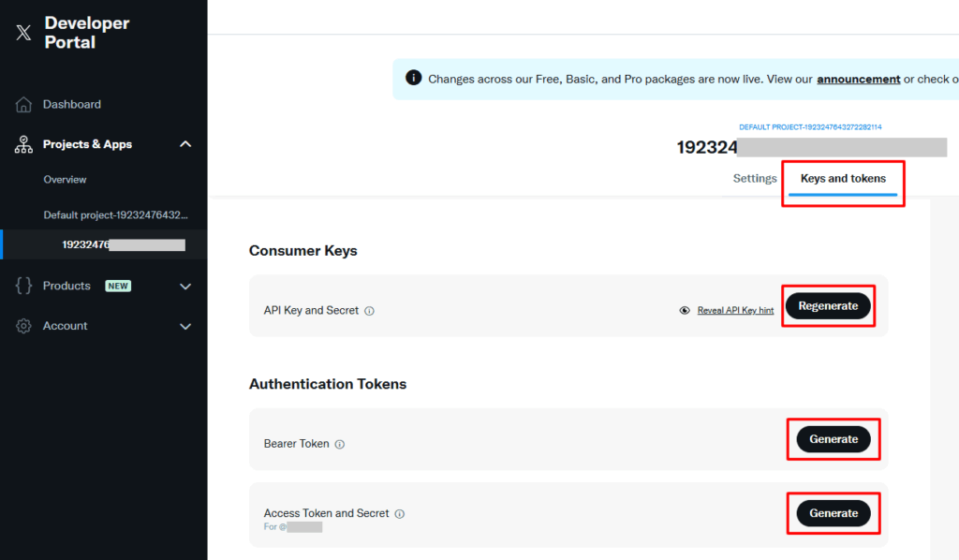This screenshot has height=560, width=959.
Task: Collapse the Projects & Apps section
Action: click(185, 144)
